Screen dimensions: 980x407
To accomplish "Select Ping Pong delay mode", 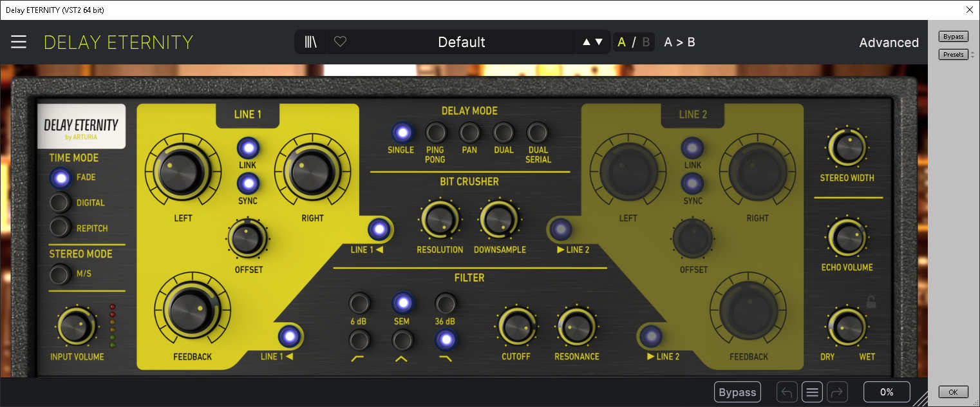I will tap(436, 133).
